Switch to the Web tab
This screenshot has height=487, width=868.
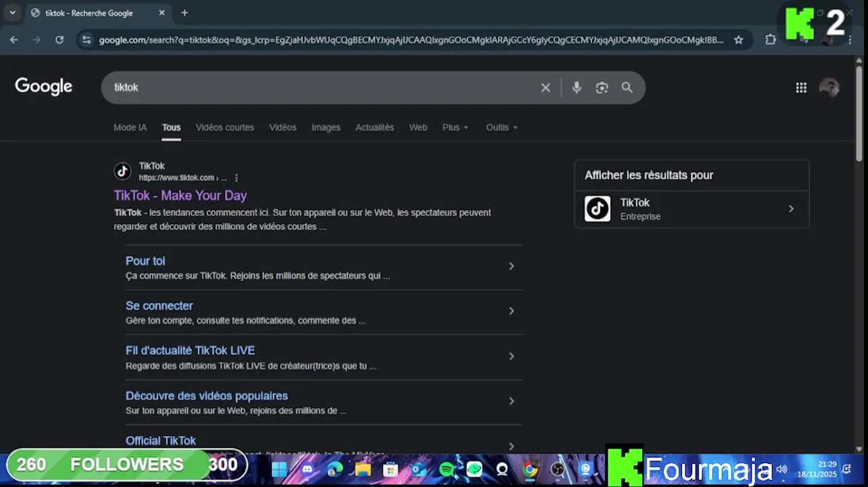(418, 127)
